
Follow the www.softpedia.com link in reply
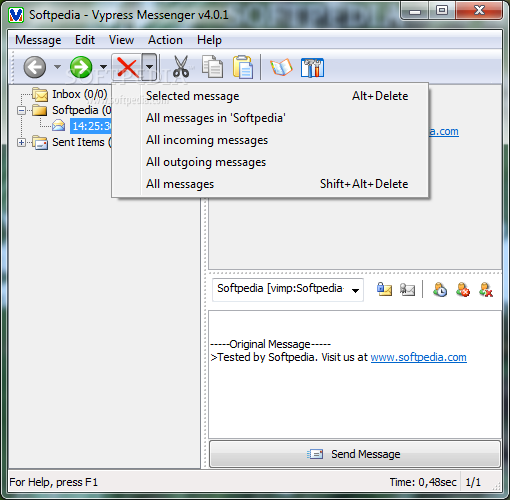point(418,357)
